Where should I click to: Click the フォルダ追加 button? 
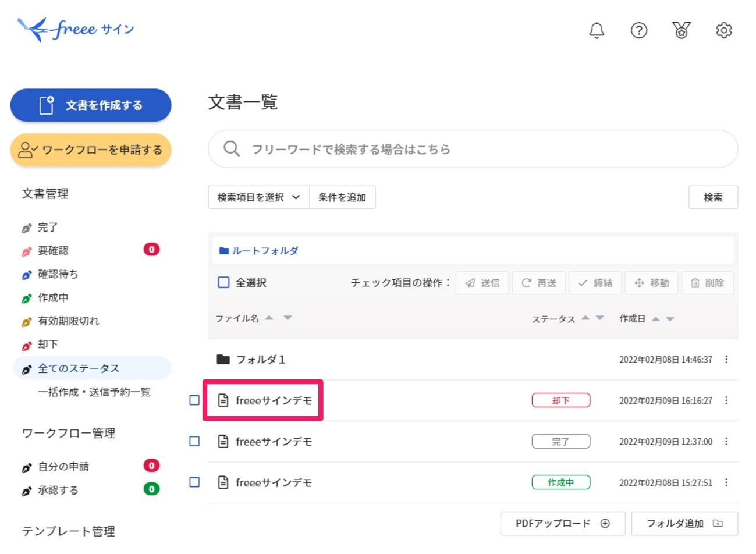[684, 524]
